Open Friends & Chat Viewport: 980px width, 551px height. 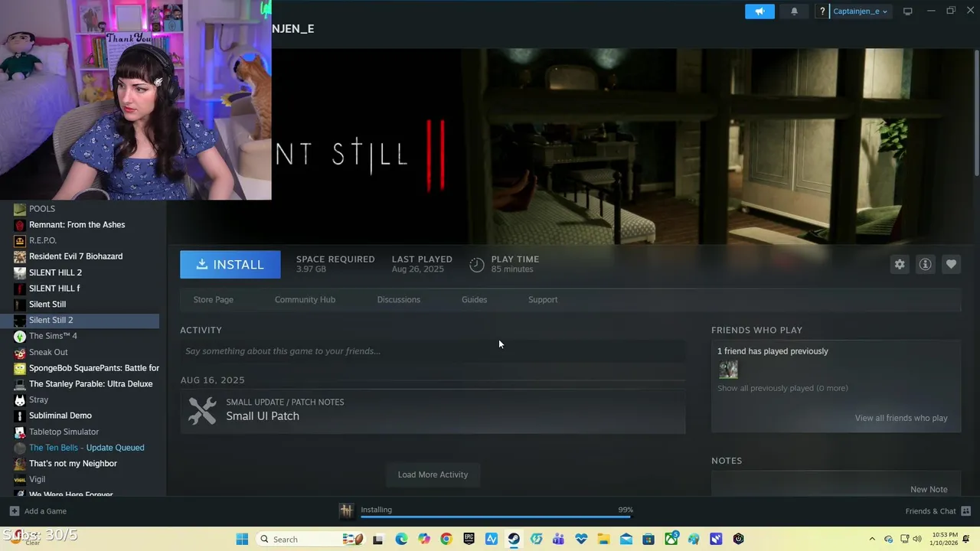click(938, 511)
